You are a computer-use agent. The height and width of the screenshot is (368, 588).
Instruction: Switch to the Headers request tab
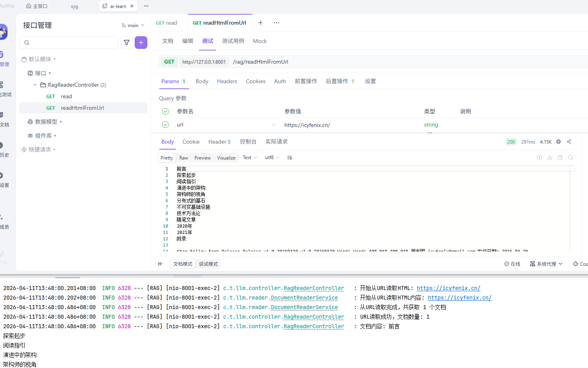pyautogui.click(x=227, y=81)
